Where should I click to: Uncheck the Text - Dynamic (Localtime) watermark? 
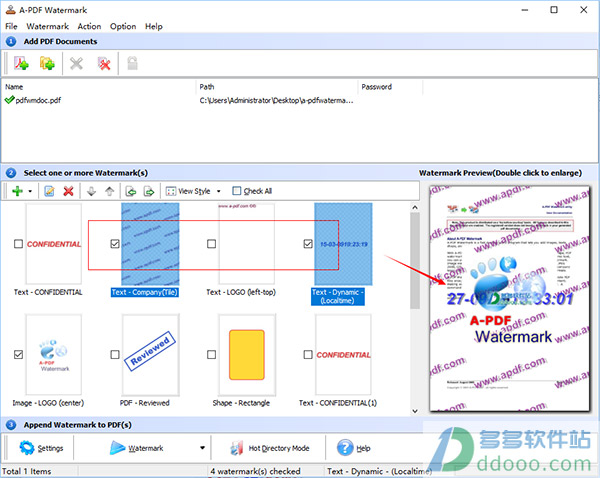(308, 244)
